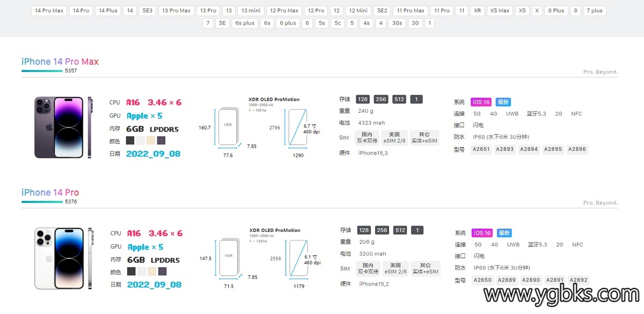Select the SE2 model button

(x=382, y=11)
